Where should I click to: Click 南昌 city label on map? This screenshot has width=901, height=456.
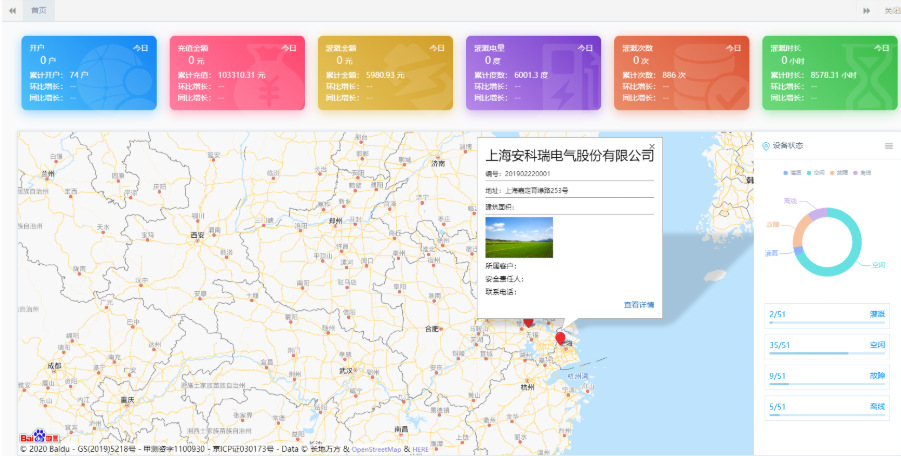401,429
